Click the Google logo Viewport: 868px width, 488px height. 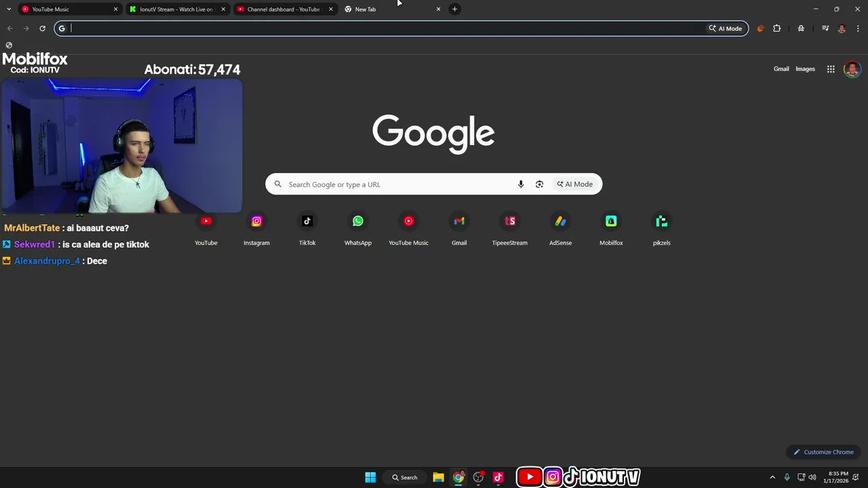click(433, 134)
